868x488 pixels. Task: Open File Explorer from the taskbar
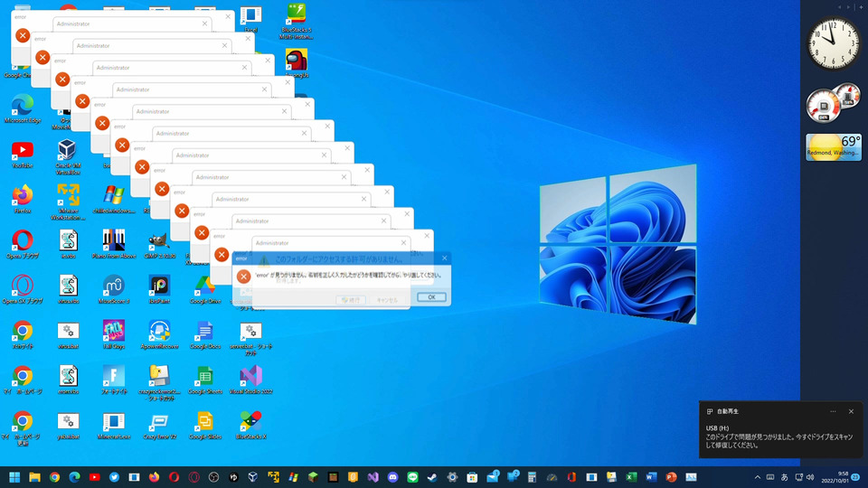coord(35,477)
